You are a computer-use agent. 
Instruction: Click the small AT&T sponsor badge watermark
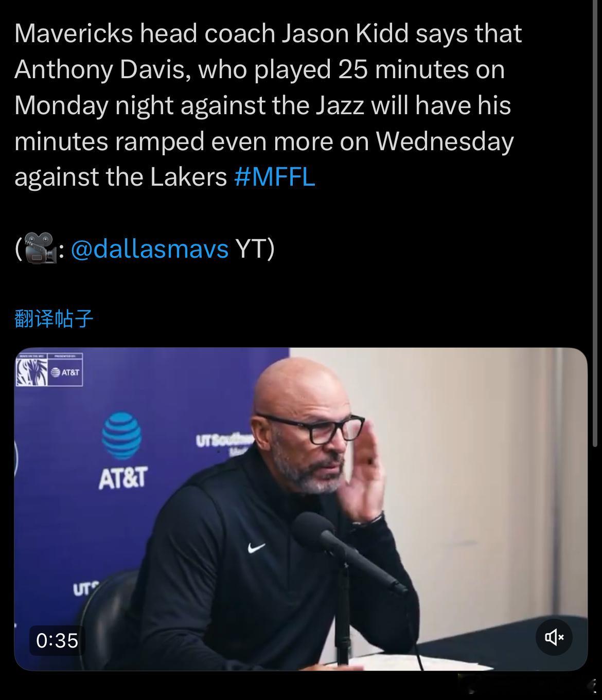(65, 372)
